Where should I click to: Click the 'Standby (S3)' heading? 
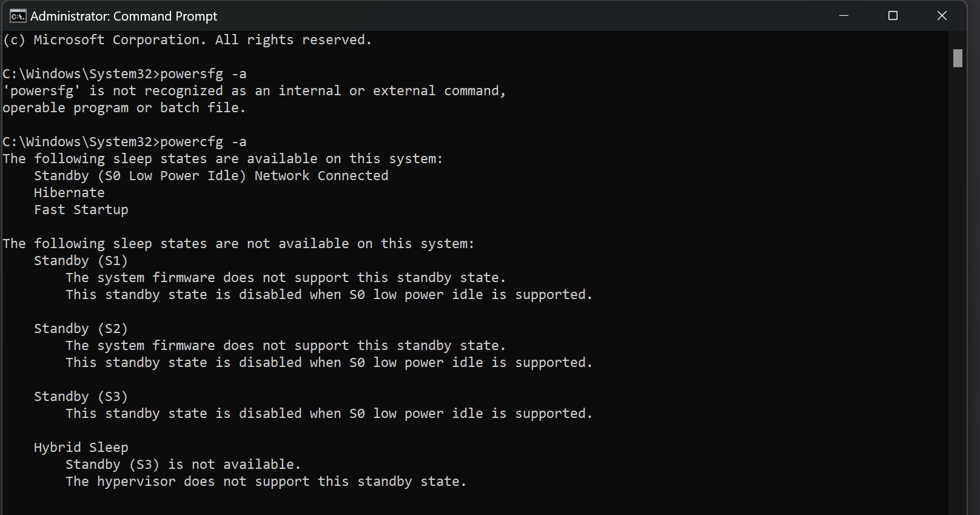click(x=81, y=397)
